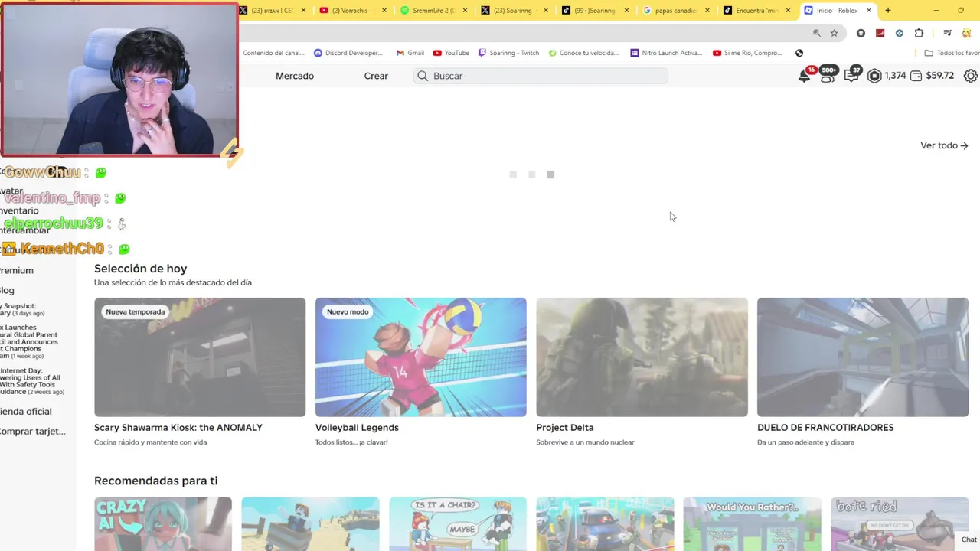Click the blue extension icon before the puzzle

pos(900,33)
